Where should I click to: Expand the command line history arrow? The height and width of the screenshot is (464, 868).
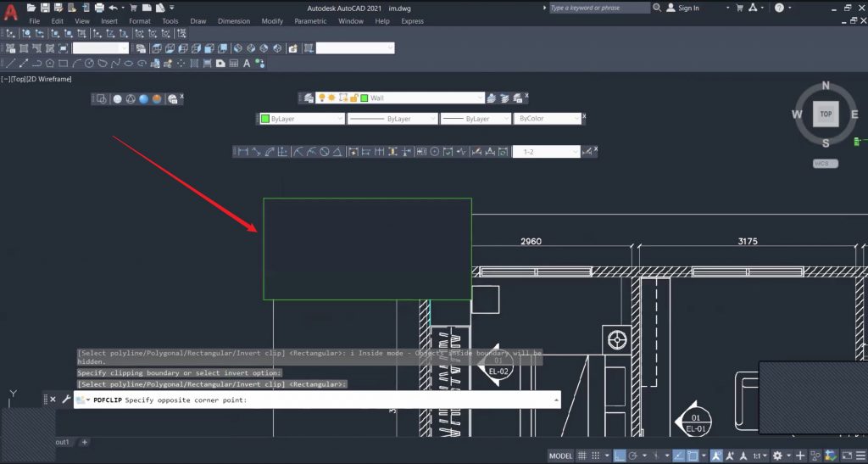pos(556,400)
